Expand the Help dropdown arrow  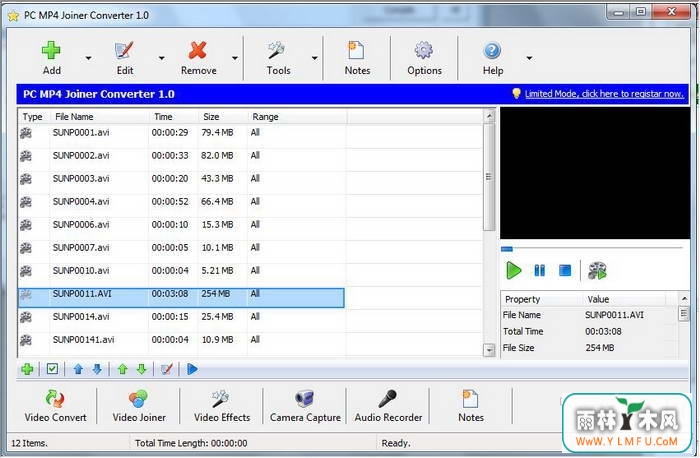[529, 58]
